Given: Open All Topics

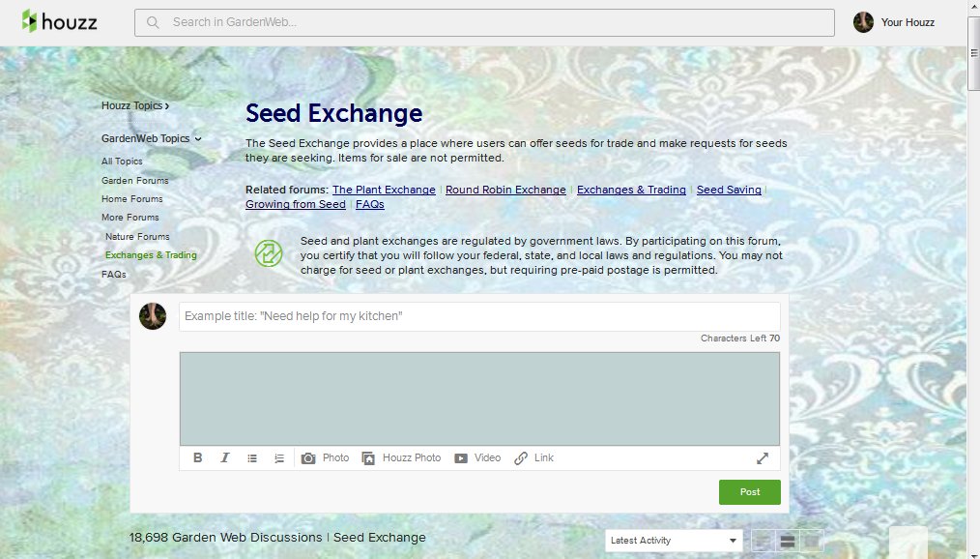Looking at the screenshot, I should click(x=122, y=162).
